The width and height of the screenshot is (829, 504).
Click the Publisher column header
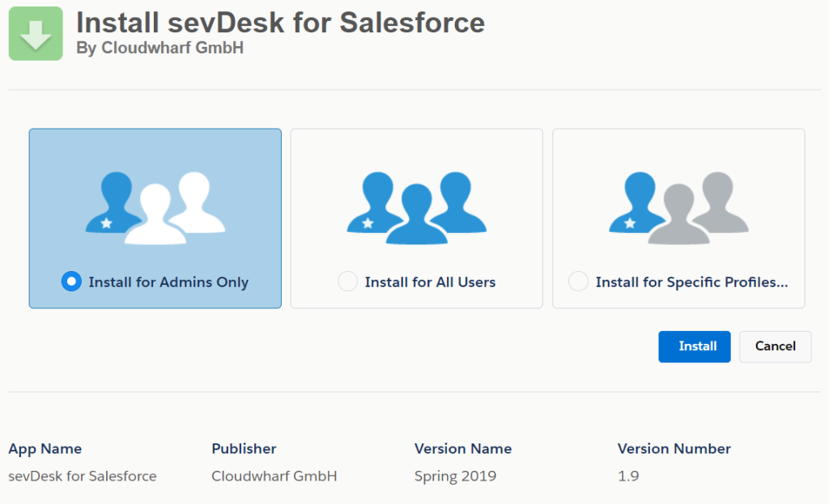pyautogui.click(x=244, y=448)
